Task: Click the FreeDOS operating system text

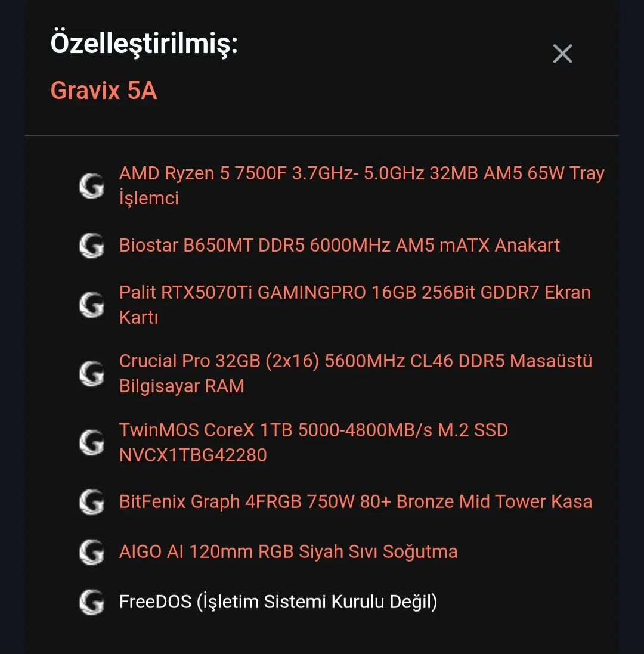Action: pyautogui.click(x=278, y=602)
